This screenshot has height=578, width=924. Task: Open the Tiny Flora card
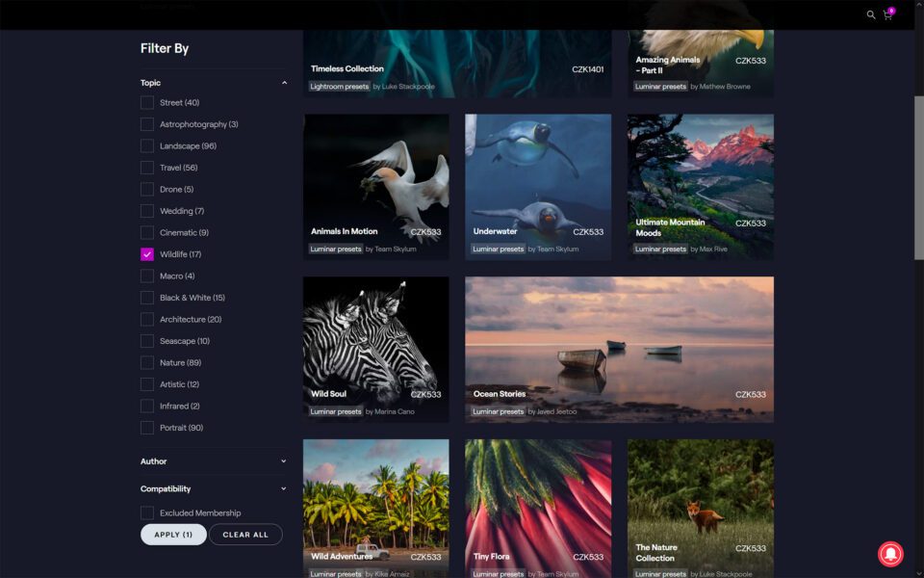point(538,509)
